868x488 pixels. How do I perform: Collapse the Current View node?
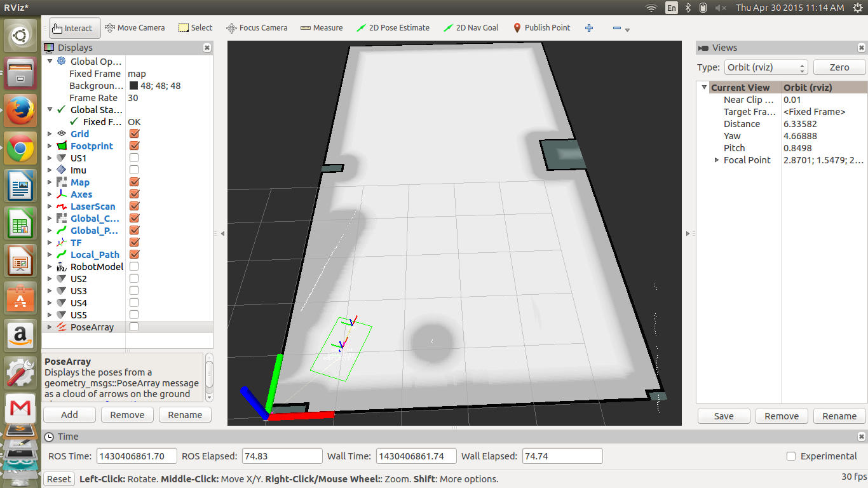[x=704, y=88]
